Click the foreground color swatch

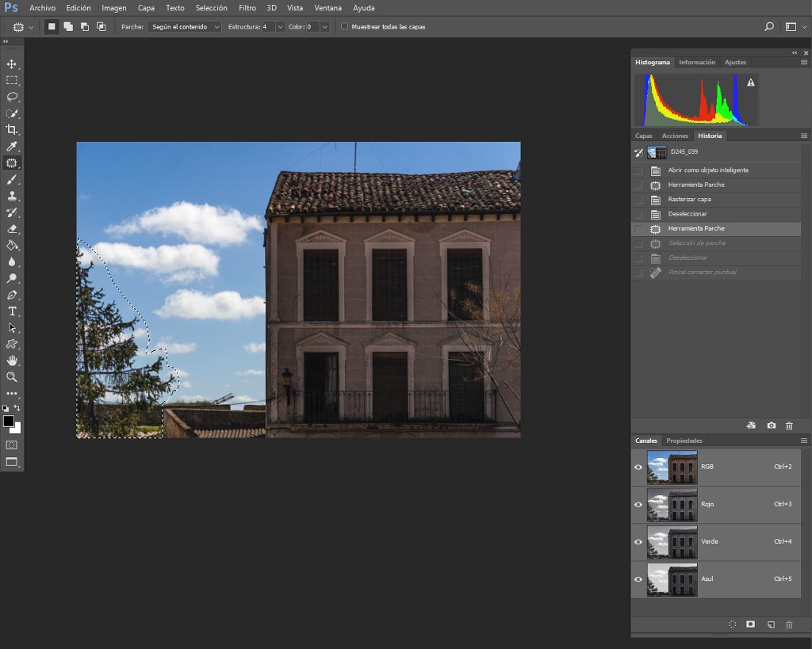point(8,422)
